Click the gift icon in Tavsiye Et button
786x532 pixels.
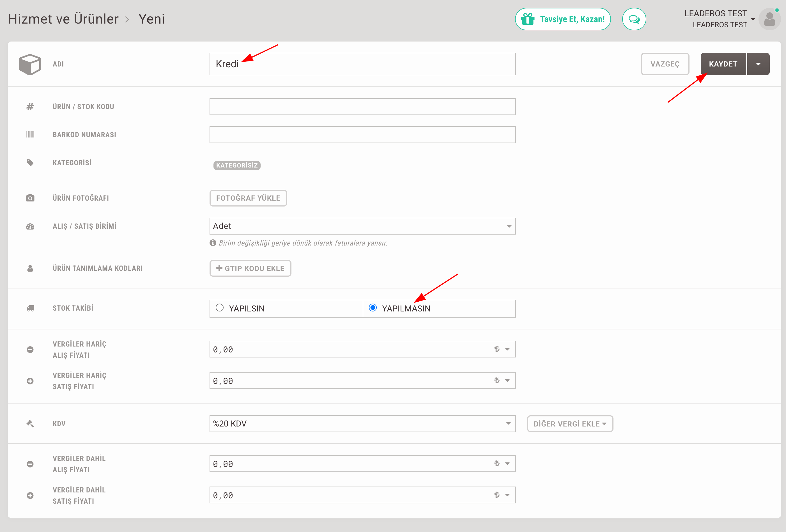(528, 19)
